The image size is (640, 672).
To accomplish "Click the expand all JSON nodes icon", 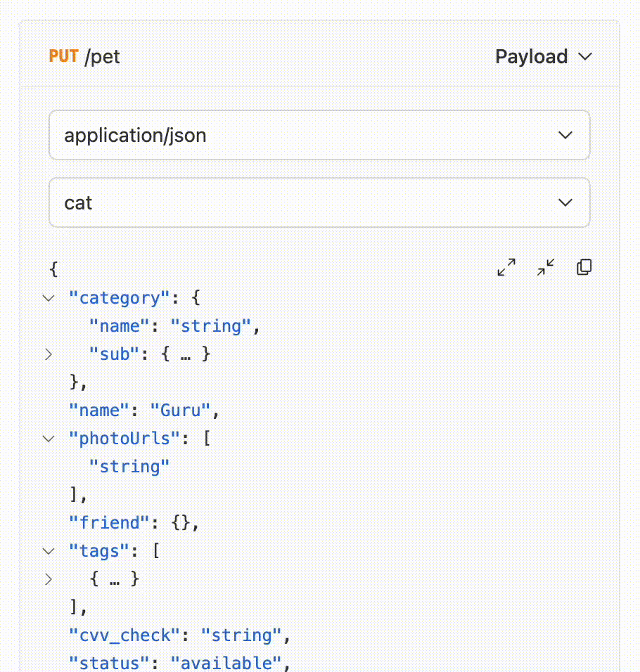I will pyautogui.click(x=506, y=267).
